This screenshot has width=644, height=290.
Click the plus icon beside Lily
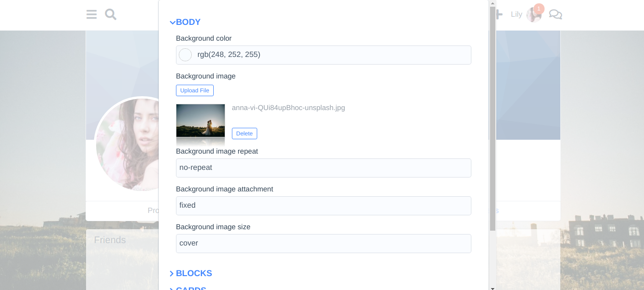[500, 14]
